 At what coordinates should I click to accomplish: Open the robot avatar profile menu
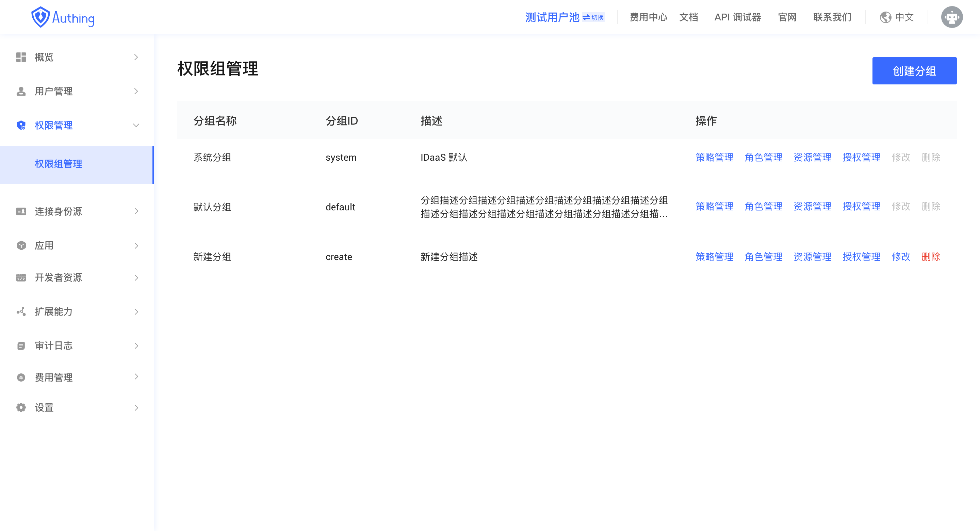(x=951, y=17)
